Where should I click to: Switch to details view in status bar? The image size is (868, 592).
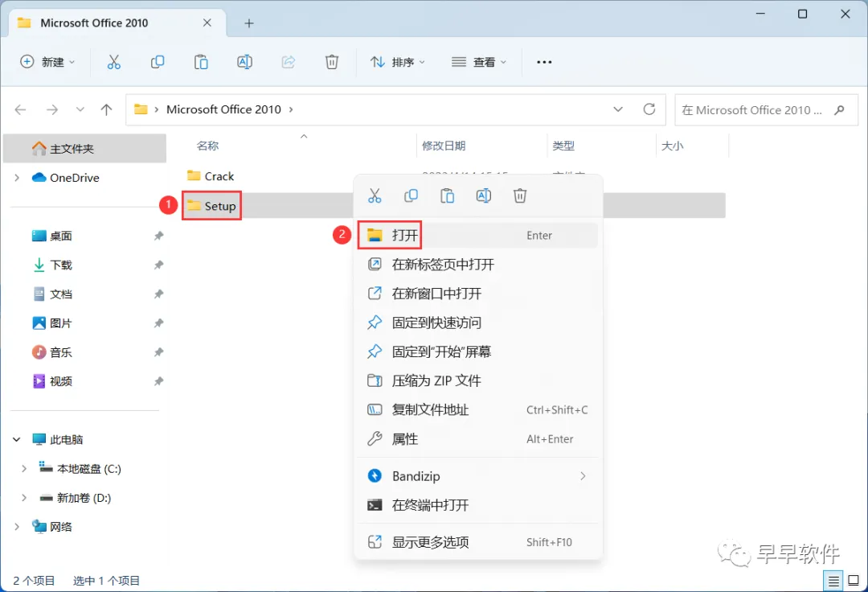coord(833,581)
